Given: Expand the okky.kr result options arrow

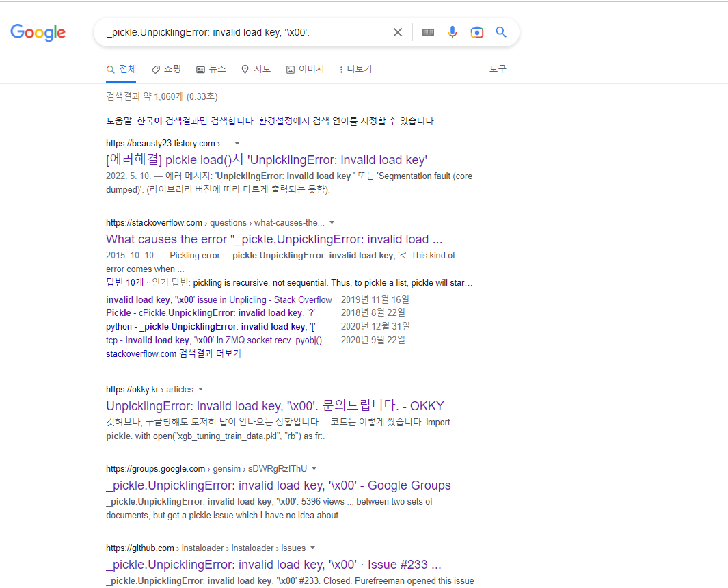Looking at the screenshot, I should [x=202, y=389].
